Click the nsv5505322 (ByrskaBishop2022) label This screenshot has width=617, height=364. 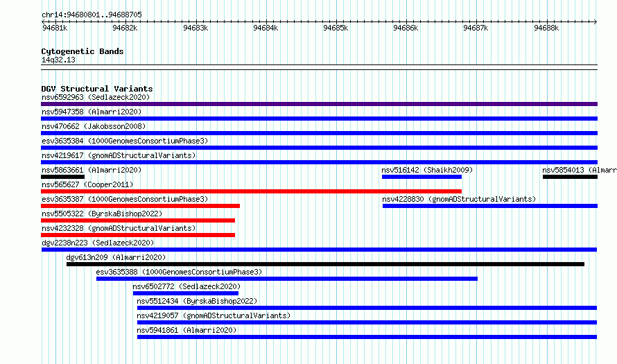click(102, 214)
